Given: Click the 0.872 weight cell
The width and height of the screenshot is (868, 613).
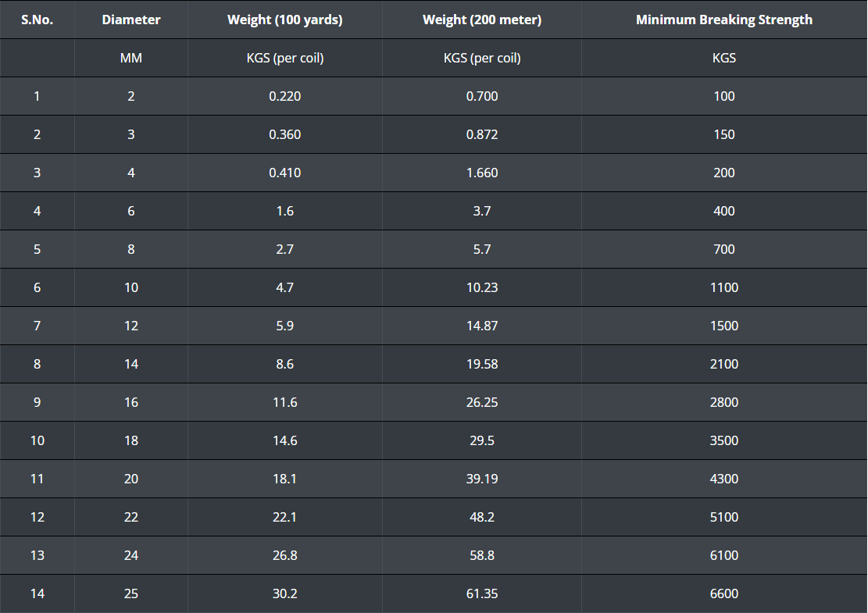Looking at the screenshot, I should click(482, 134).
